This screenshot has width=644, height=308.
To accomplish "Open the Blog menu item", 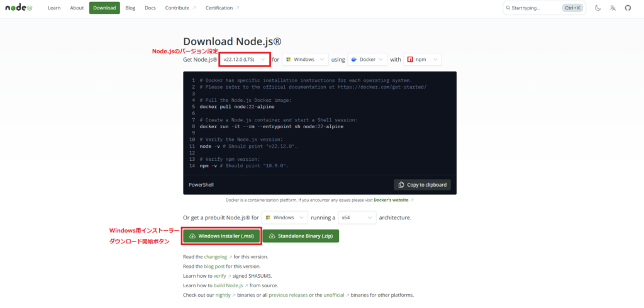I will pos(130,8).
